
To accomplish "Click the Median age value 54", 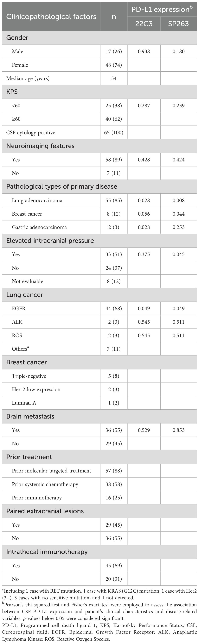I will 114,78.
